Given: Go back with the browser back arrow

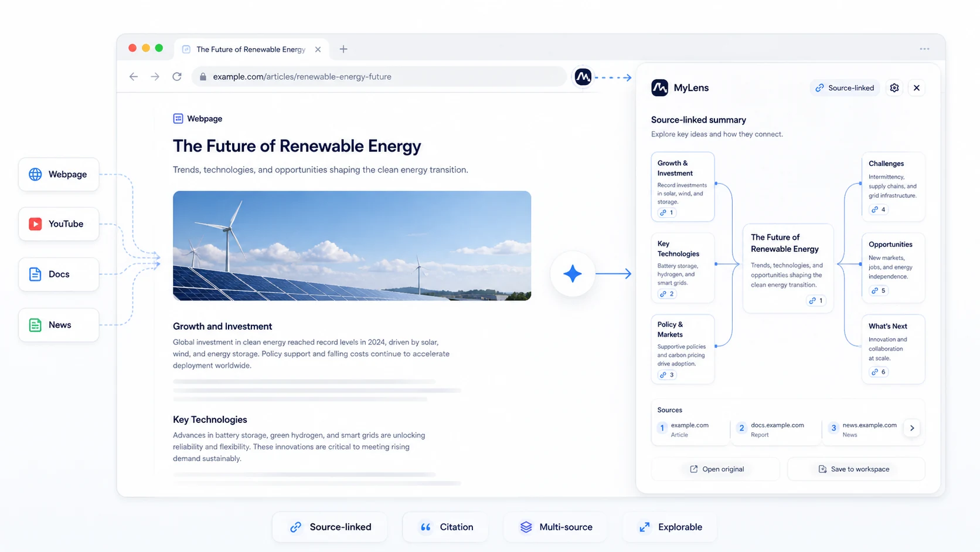Looking at the screenshot, I should (134, 77).
